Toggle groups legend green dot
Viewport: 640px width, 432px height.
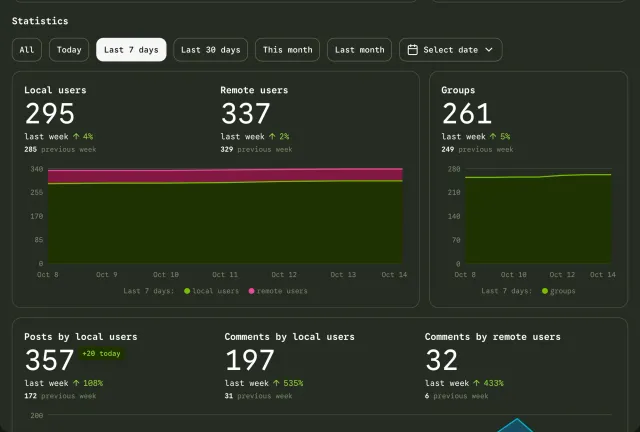[x=545, y=291]
